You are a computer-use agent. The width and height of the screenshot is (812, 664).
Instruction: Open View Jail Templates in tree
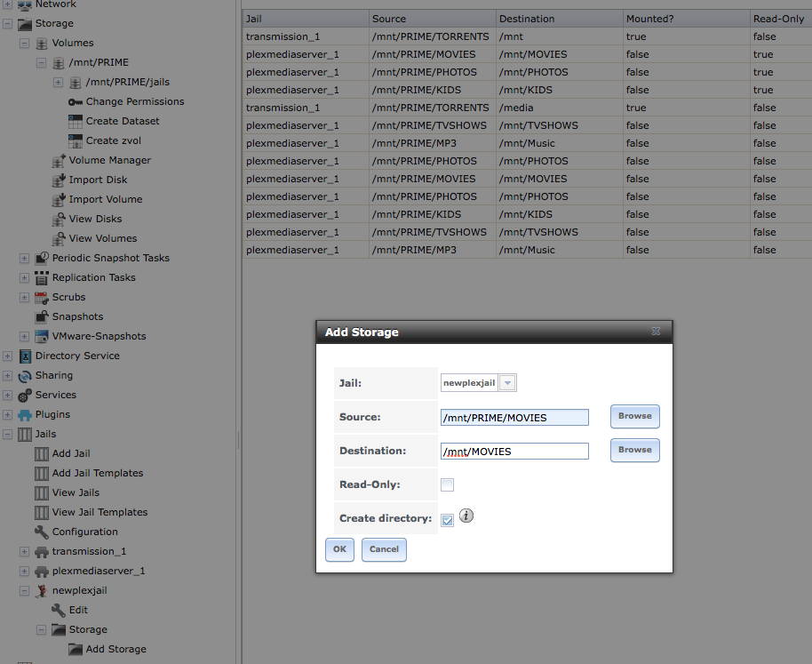pyautogui.click(x=100, y=513)
